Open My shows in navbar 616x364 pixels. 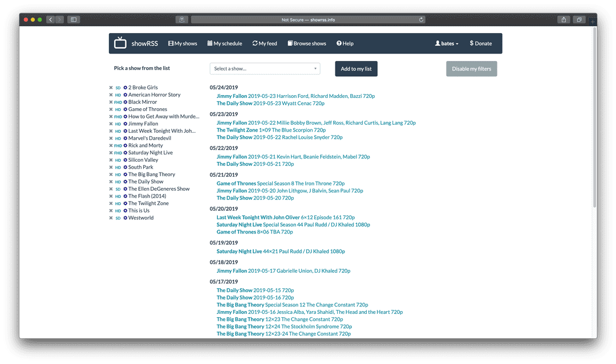183,43
